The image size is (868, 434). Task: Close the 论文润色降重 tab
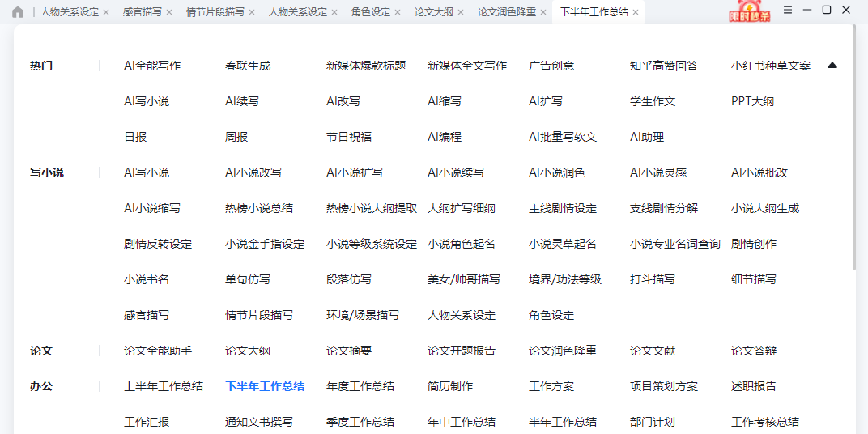(x=543, y=13)
